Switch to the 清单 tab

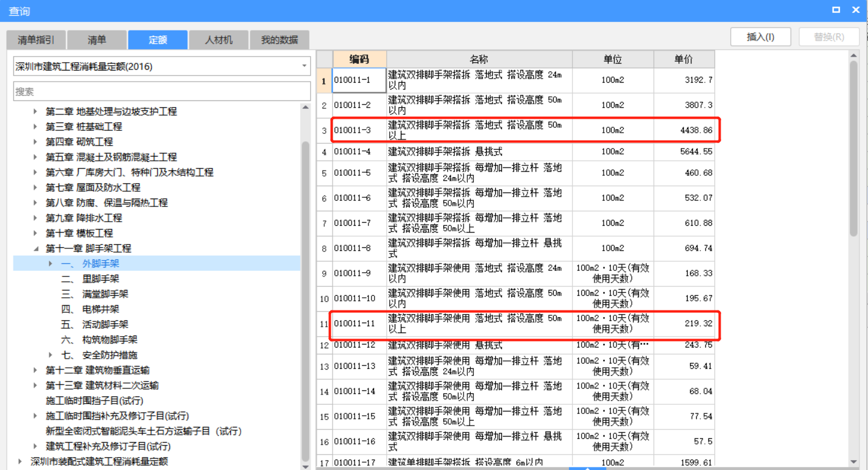click(97, 40)
